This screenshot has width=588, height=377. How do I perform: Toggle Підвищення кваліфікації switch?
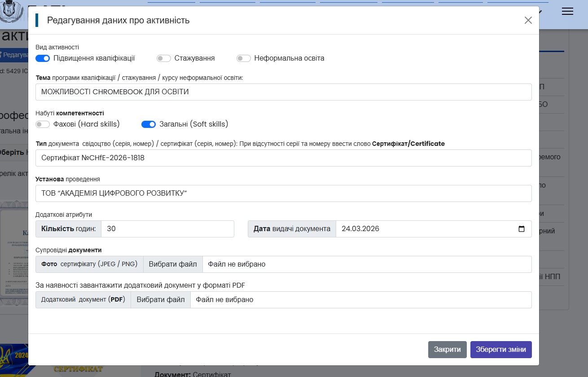pyautogui.click(x=43, y=58)
